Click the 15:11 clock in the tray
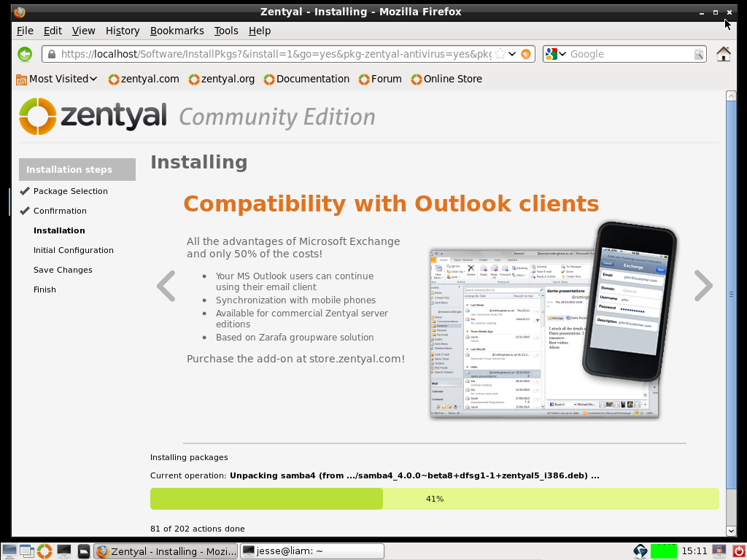Image resolution: width=747 pixels, height=560 pixels. [694, 551]
